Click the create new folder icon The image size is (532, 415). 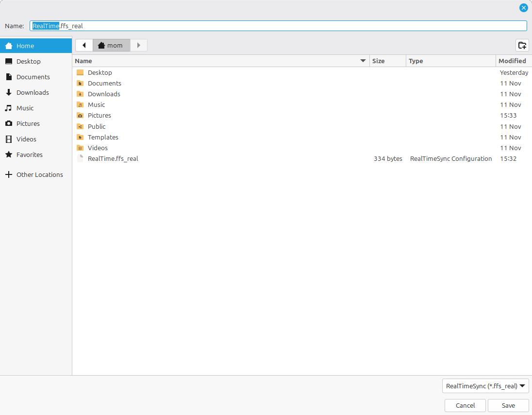point(522,45)
